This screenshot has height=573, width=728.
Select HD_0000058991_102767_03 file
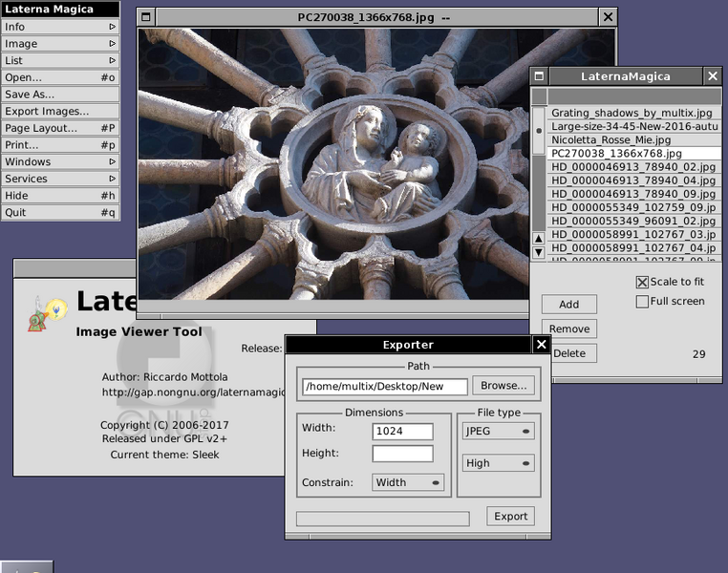[634, 234]
